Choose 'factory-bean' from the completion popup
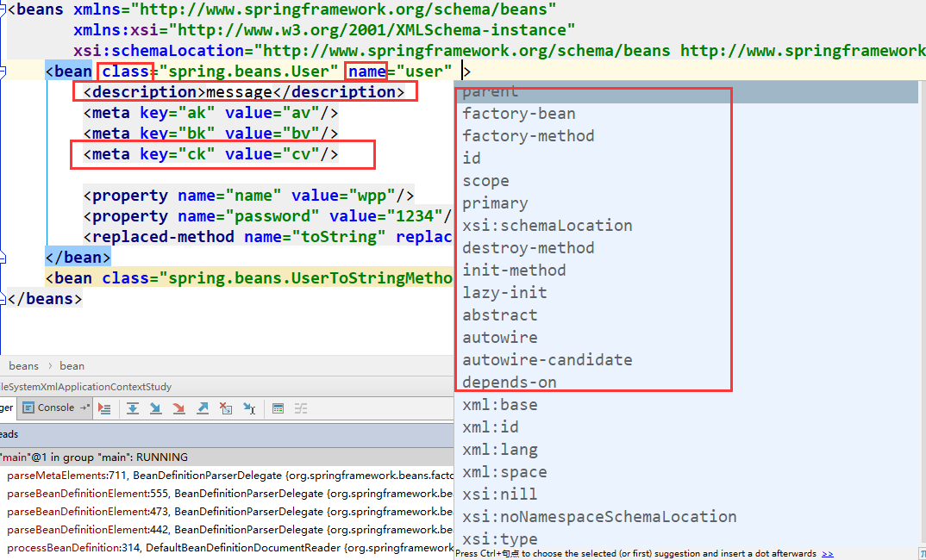Viewport: 926px width, 560px height. pyautogui.click(x=686, y=114)
